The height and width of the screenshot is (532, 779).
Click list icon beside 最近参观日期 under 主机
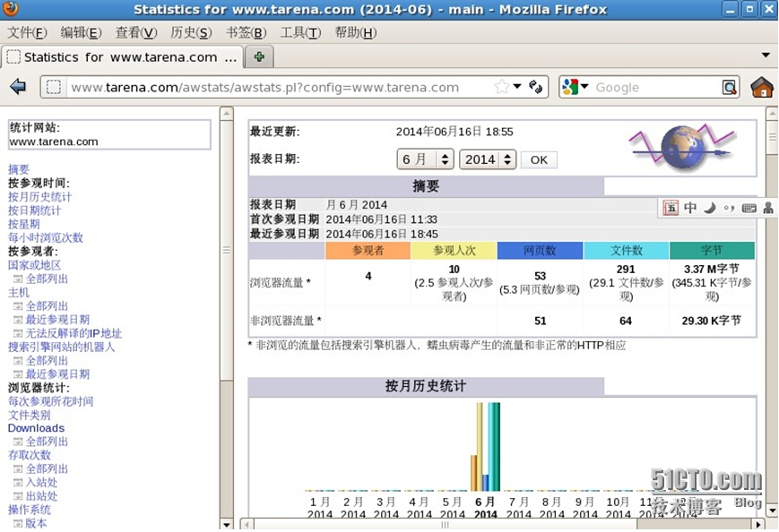pos(18,320)
